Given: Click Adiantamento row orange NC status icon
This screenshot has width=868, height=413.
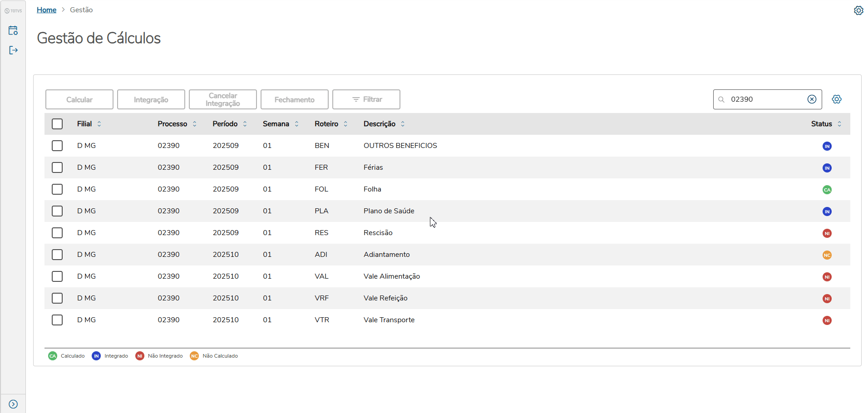Looking at the screenshot, I should point(827,255).
